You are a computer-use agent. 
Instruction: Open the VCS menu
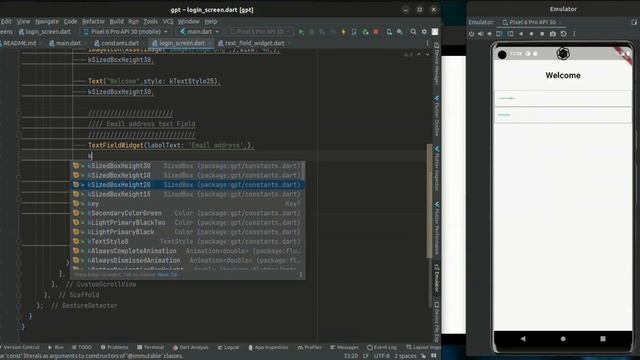[168, 21]
